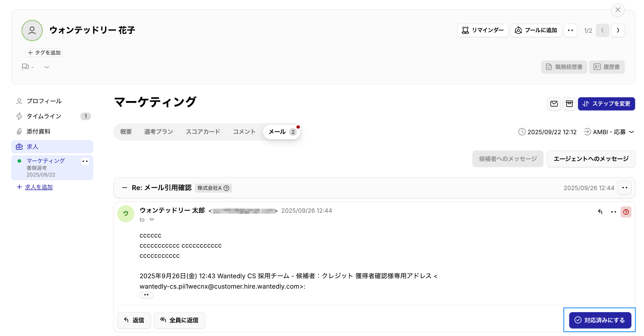Click the candidate profile avatar

(32, 30)
